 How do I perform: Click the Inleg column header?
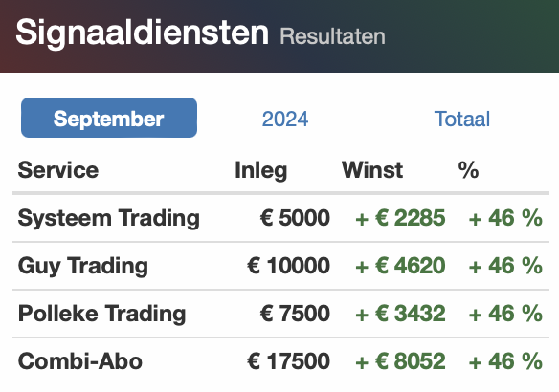click(x=261, y=170)
